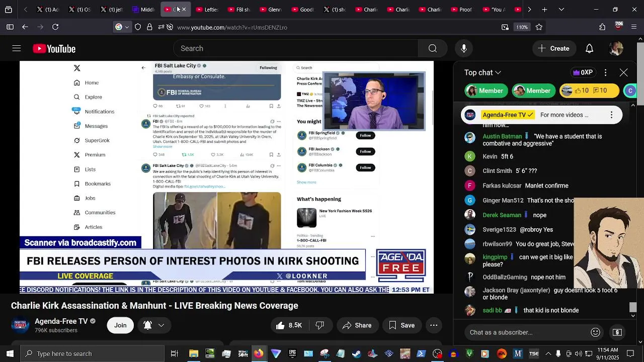644x362 pixels.
Task: Open tracking protection shield icon
Action: (x=138, y=27)
